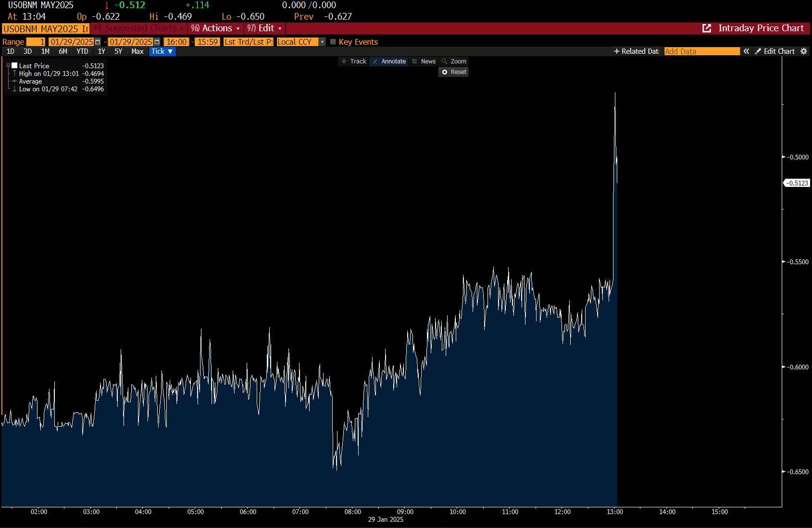The image size is (812, 528).
Task: Click the Last Price white color swatch
Action: 14,66
